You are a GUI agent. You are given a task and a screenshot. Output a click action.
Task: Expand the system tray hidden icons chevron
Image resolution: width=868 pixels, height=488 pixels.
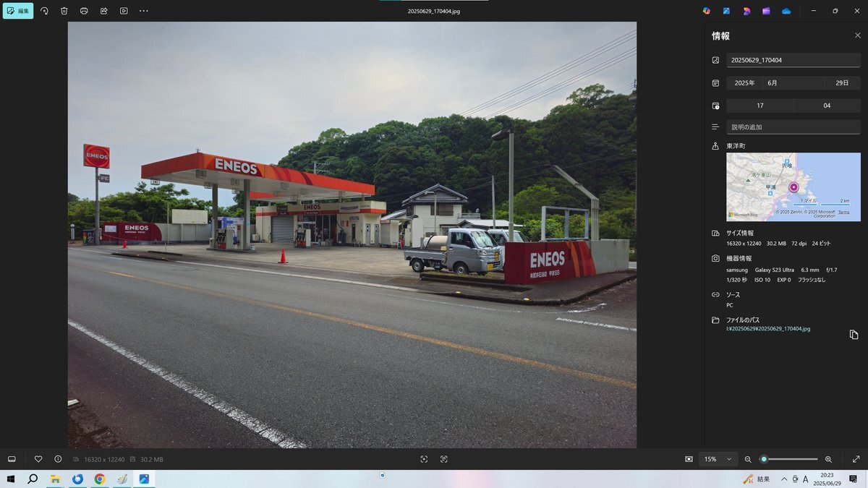pos(785,479)
